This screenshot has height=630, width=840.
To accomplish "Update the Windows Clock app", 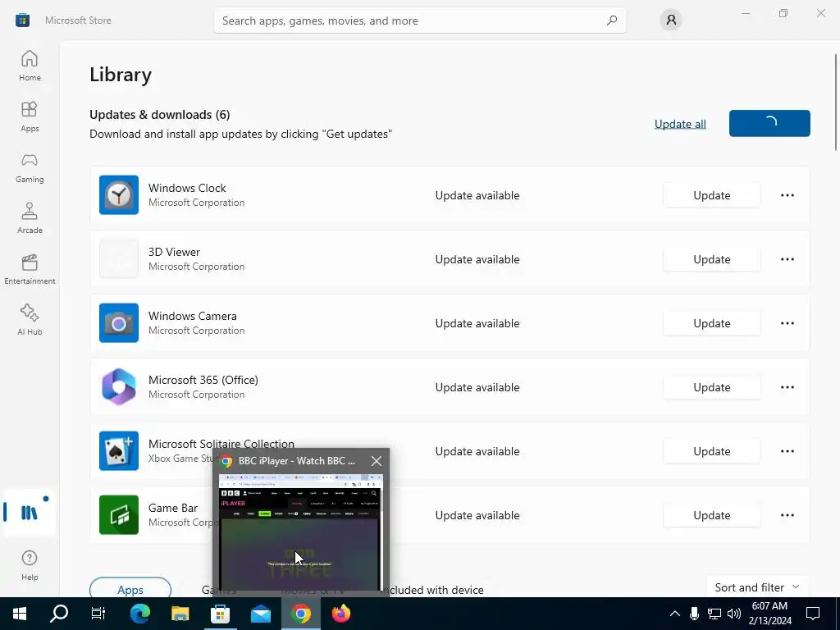I will (x=711, y=195).
